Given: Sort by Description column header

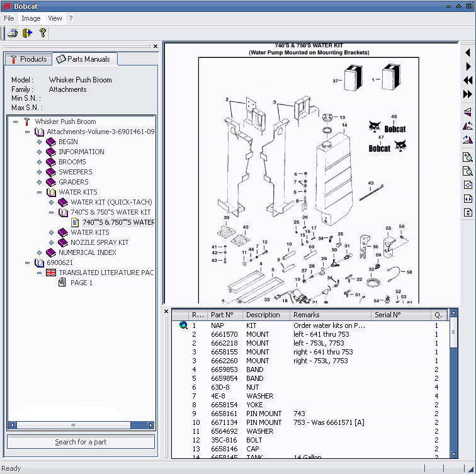Looking at the screenshot, I should pyautogui.click(x=266, y=315).
